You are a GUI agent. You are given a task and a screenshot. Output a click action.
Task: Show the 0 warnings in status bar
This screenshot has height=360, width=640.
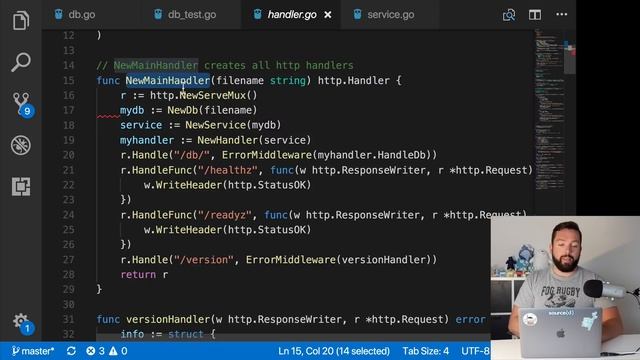pyautogui.click(x=118, y=351)
